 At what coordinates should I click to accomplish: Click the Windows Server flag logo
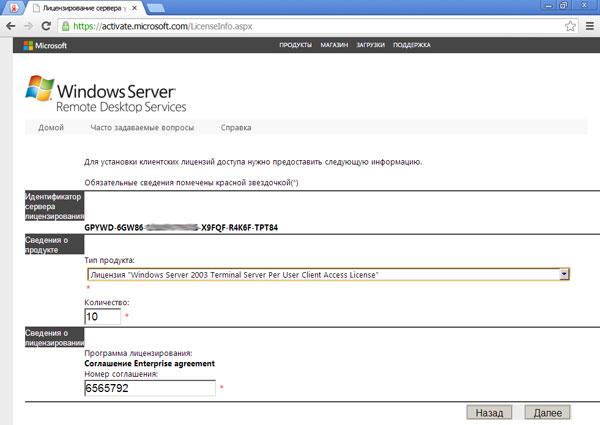39,88
